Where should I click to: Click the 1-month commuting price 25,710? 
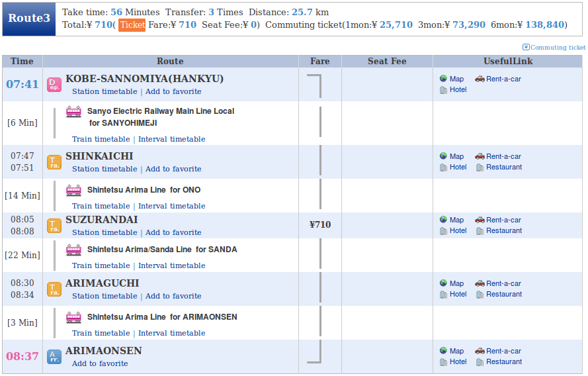tap(396, 24)
